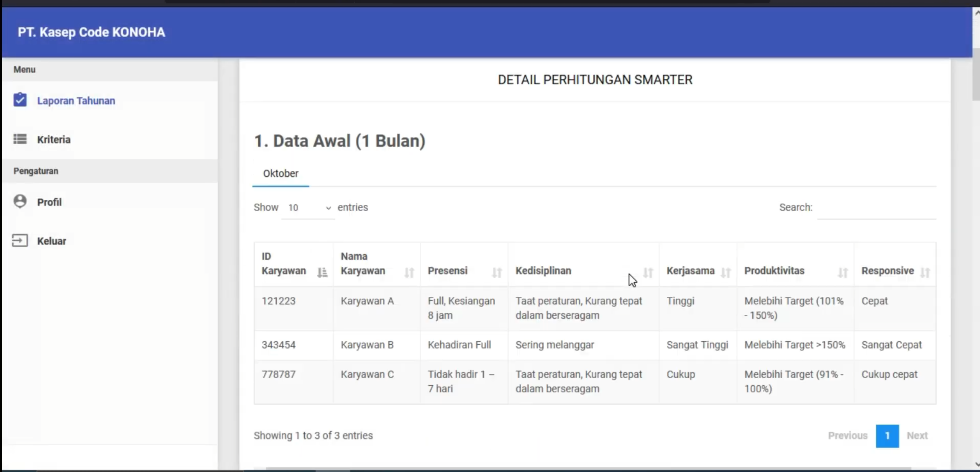
Task: Go to Next page
Action: tap(917, 436)
